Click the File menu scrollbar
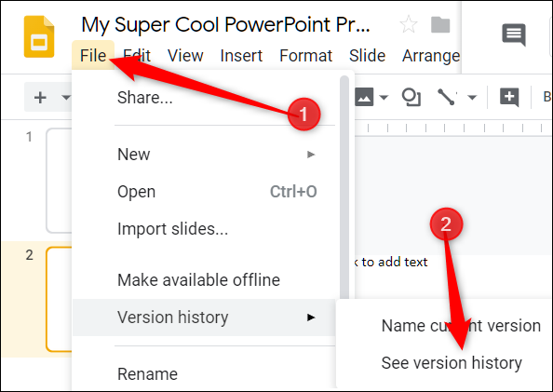The image size is (553, 392). 344,187
